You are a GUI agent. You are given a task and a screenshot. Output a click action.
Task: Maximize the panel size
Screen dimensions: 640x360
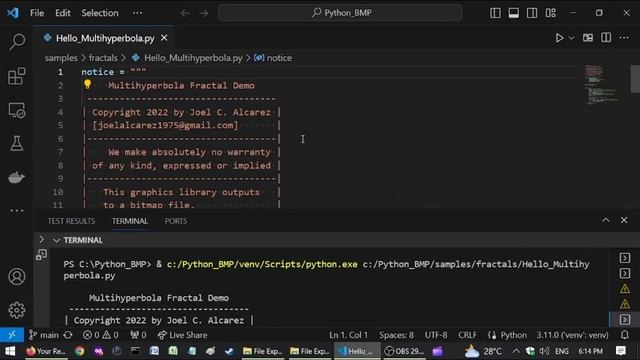[x=606, y=220]
